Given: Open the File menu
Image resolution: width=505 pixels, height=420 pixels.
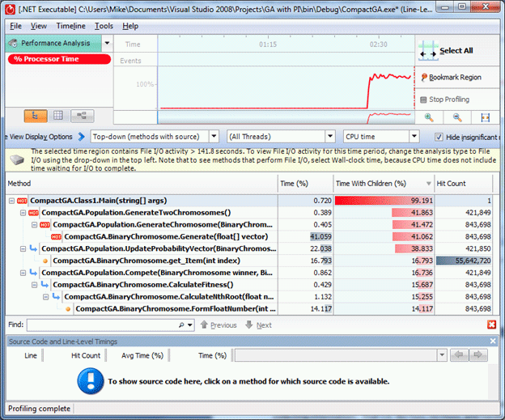Looking at the screenshot, I should point(16,26).
